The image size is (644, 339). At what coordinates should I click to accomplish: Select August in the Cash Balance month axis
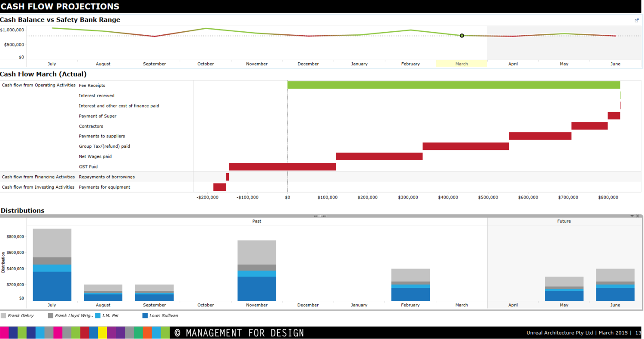pos(103,64)
